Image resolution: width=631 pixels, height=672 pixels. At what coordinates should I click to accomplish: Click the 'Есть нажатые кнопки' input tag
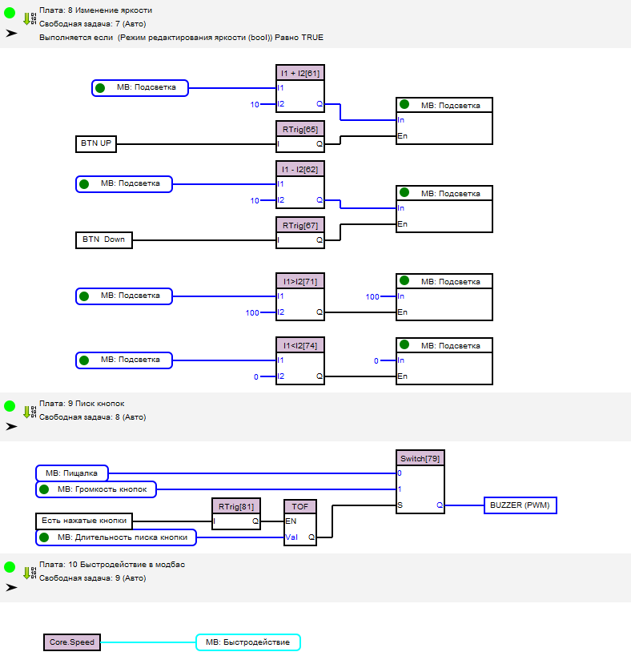coord(84,521)
